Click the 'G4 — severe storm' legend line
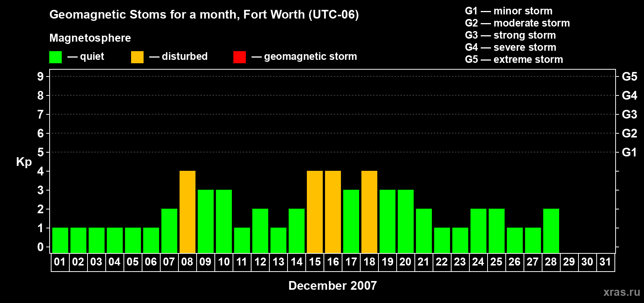Viewport: 644px width, 303px height. pyautogui.click(x=511, y=47)
